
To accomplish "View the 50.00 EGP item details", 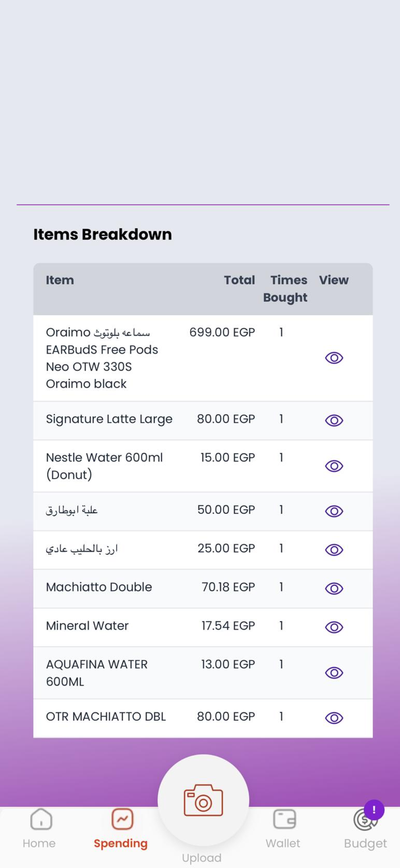I will tap(334, 511).
